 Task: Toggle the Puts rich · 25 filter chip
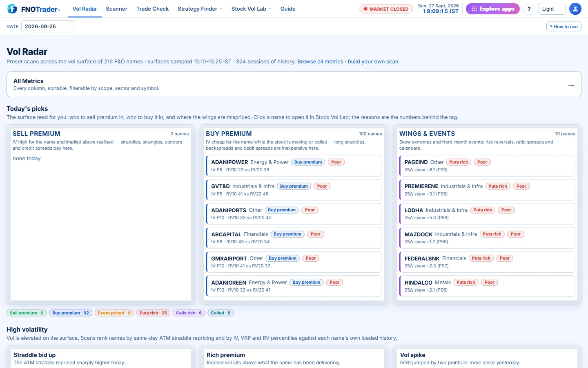pyautogui.click(x=153, y=313)
